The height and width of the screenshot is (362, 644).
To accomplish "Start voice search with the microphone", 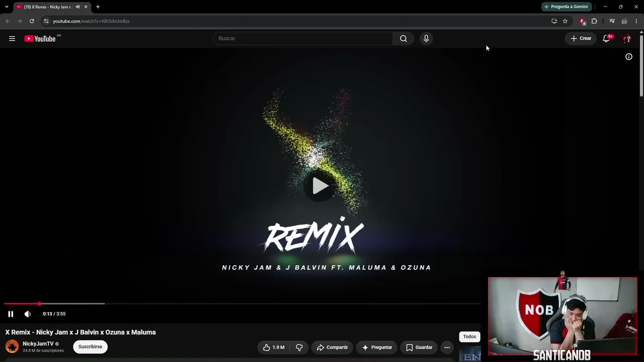I will tap(426, 39).
